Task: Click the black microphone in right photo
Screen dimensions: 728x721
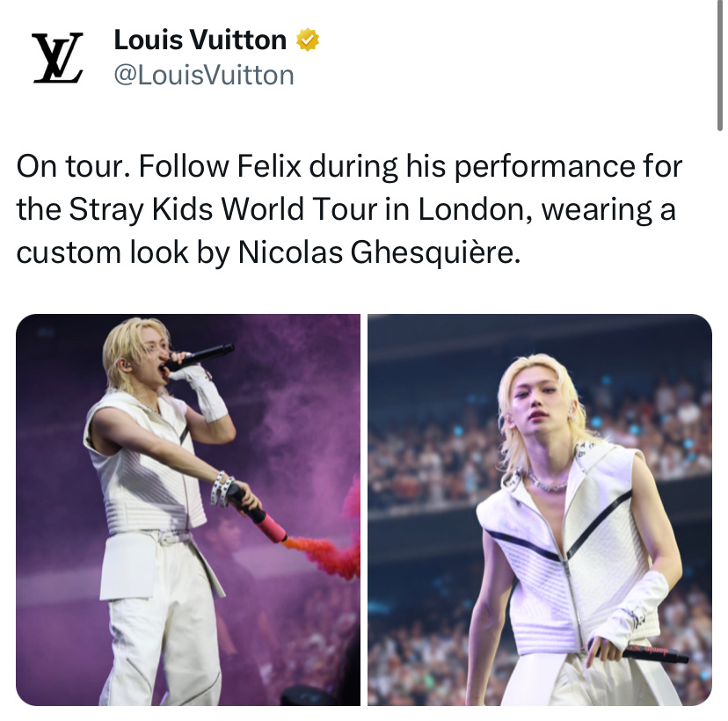Action: [x=640, y=653]
